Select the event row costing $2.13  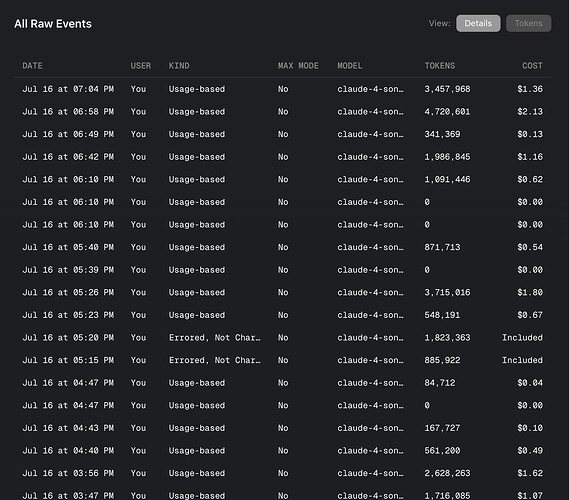pyautogui.click(x=283, y=111)
